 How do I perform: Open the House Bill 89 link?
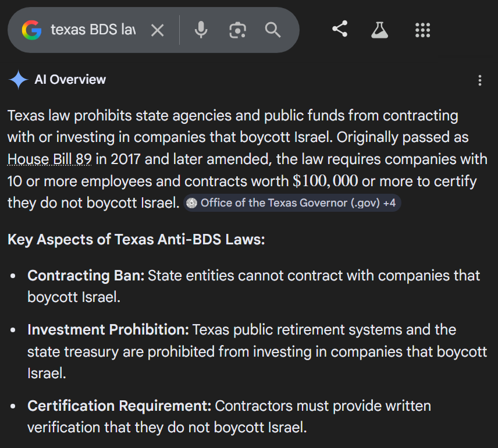click(x=49, y=159)
